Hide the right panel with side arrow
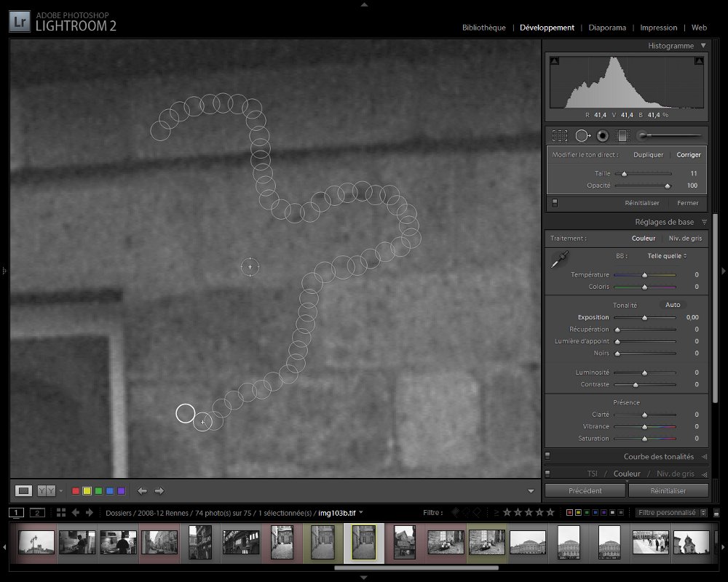This screenshot has width=728, height=582. coord(724,271)
